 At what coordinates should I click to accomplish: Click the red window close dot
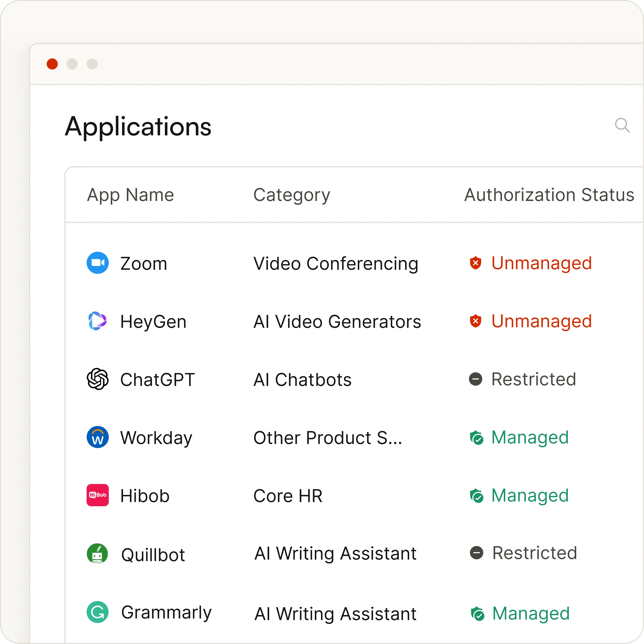52,64
